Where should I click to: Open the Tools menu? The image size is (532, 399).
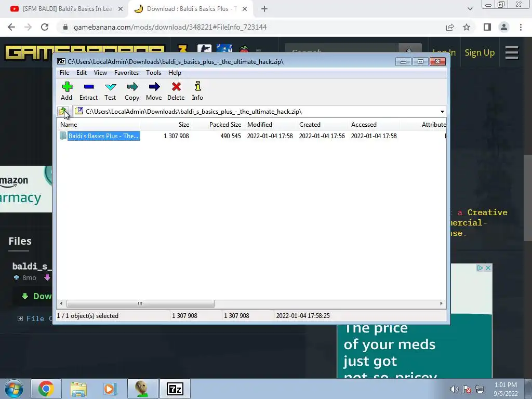[x=153, y=73]
